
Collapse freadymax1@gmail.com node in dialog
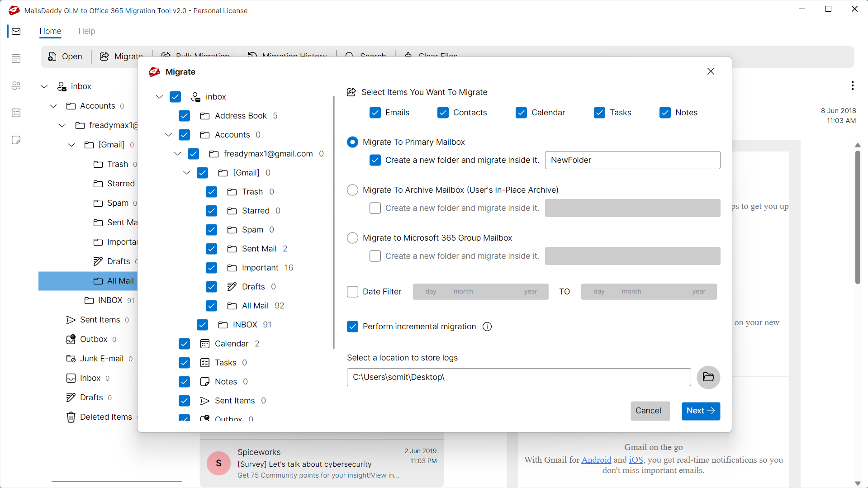(177, 154)
